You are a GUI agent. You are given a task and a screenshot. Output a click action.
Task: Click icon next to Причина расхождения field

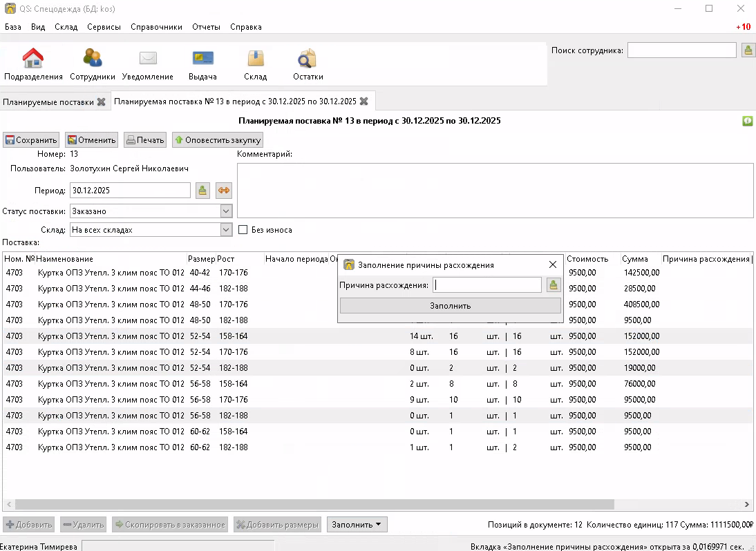click(553, 285)
